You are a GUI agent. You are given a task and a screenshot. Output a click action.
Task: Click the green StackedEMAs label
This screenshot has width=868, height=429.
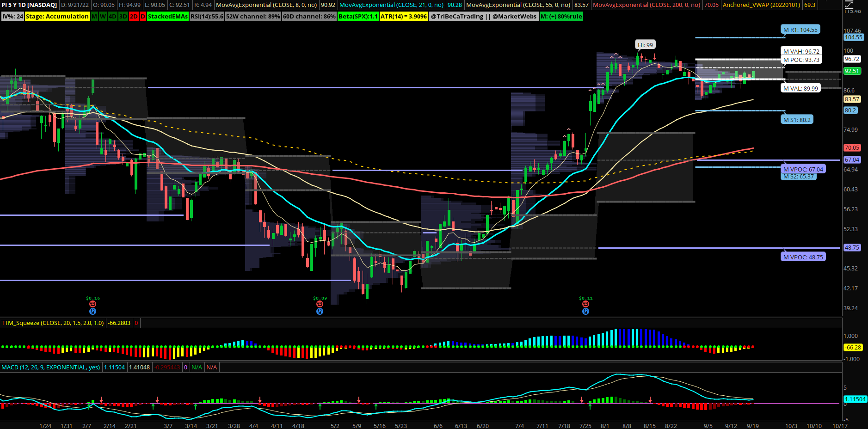[x=168, y=17]
